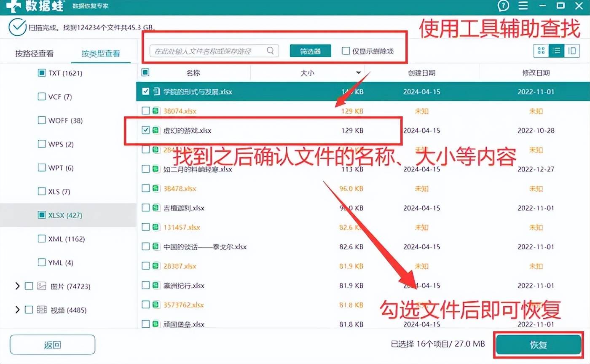Click file icon of 38478.xlsx

(156, 188)
